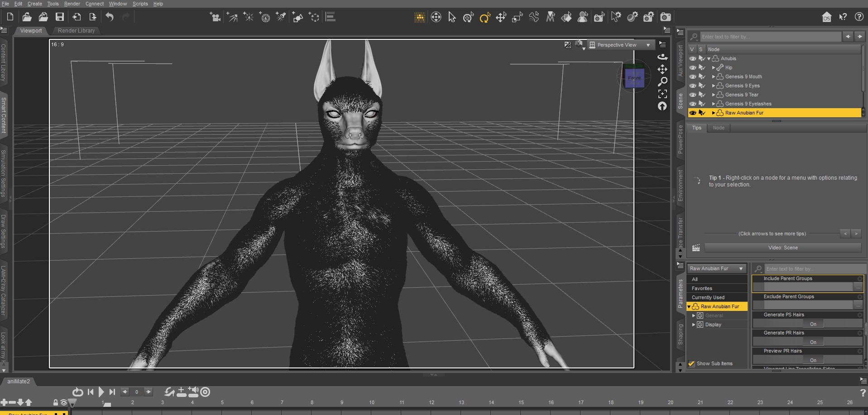
Task: Open the Scripts menu
Action: click(140, 4)
